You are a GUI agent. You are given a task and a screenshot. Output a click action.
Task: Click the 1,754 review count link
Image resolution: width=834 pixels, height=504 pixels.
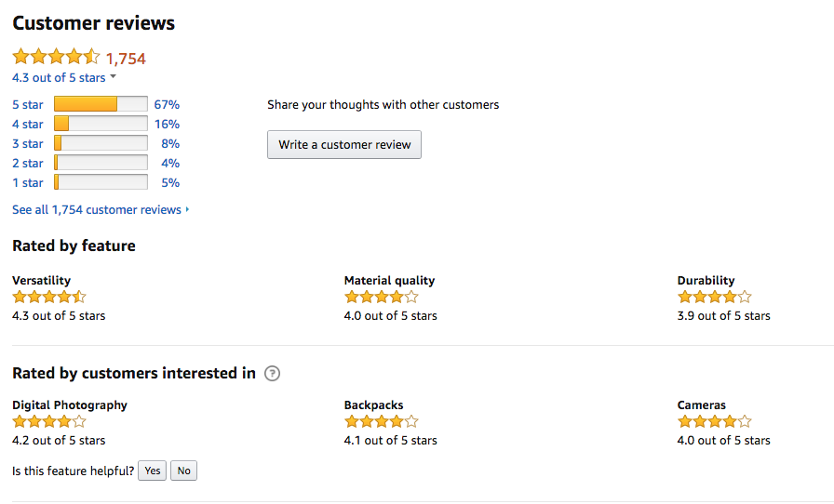(x=126, y=58)
